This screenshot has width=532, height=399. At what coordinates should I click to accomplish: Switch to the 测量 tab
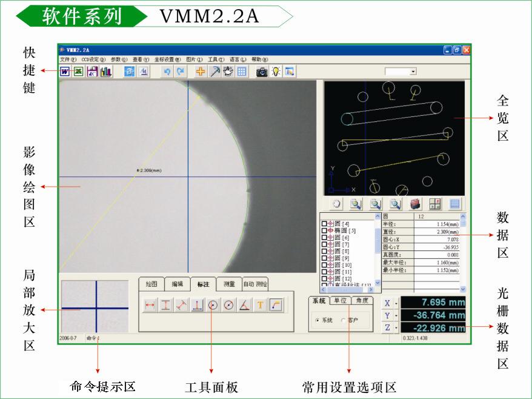(229, 284)
